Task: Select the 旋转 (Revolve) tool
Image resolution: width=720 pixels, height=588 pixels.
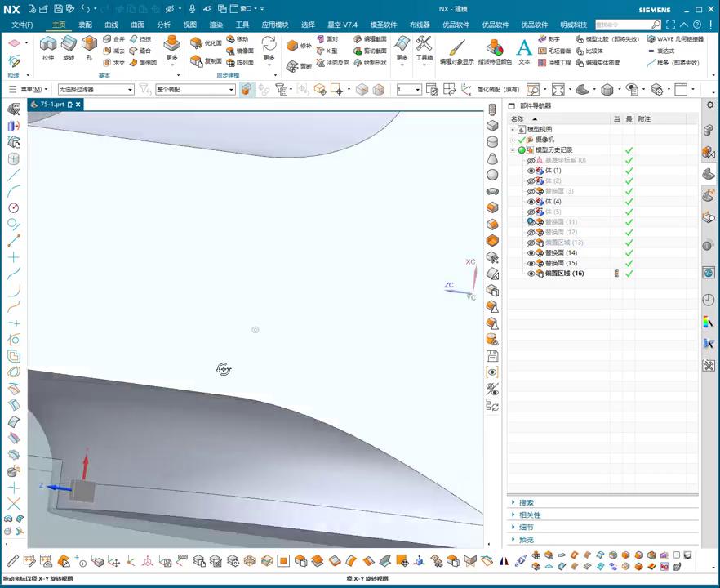Action: (69, 44)
